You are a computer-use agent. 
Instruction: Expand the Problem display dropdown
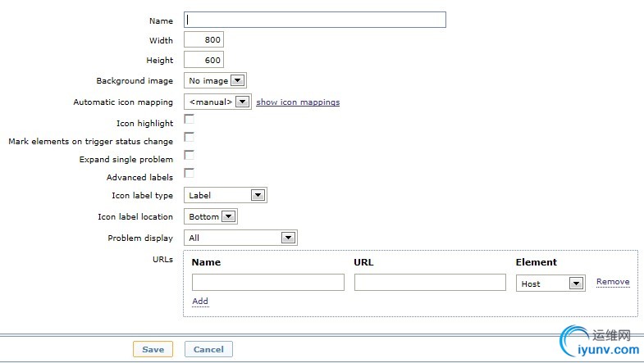(x=240, y=238)
